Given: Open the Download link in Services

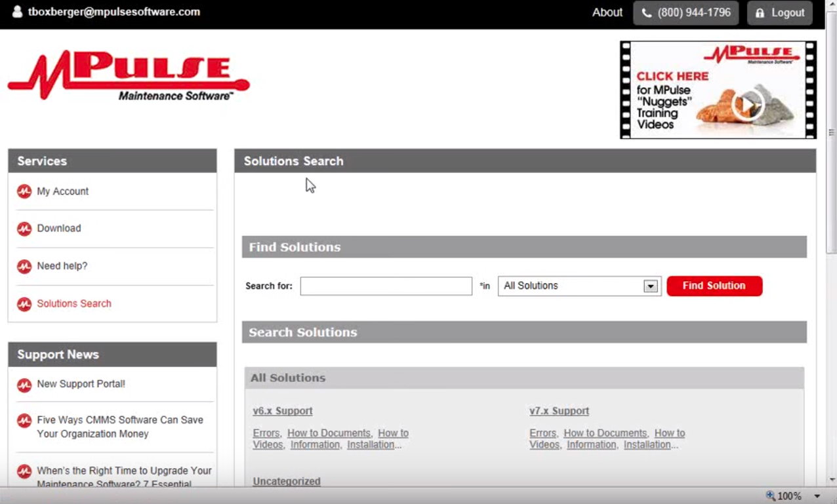Looking at the screenshot, I should tap(59, 228).
